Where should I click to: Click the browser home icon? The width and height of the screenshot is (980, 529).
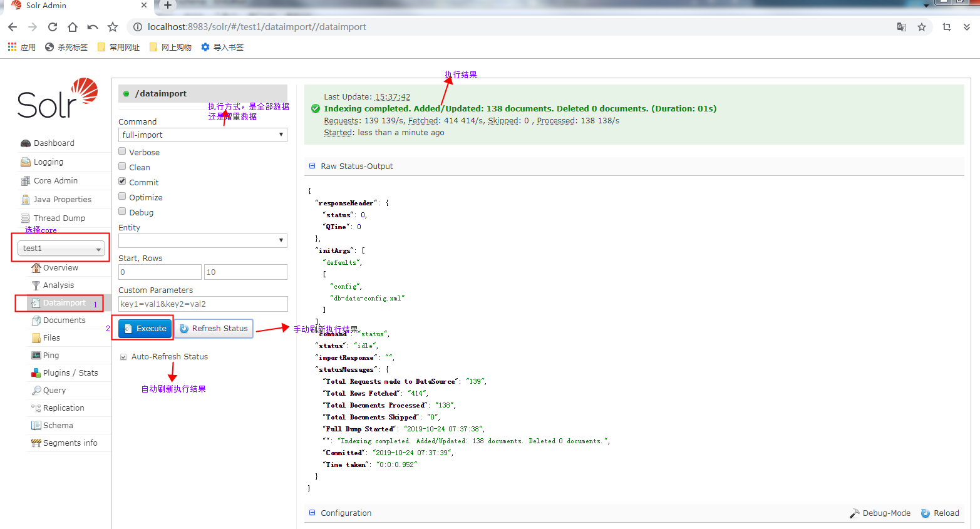coord(73,27)
